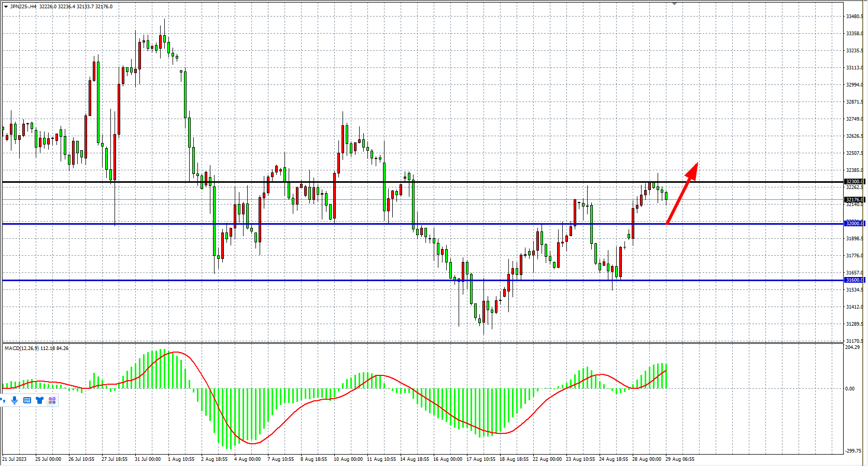Click the current price tag 32176.0

tap(854, 200)
